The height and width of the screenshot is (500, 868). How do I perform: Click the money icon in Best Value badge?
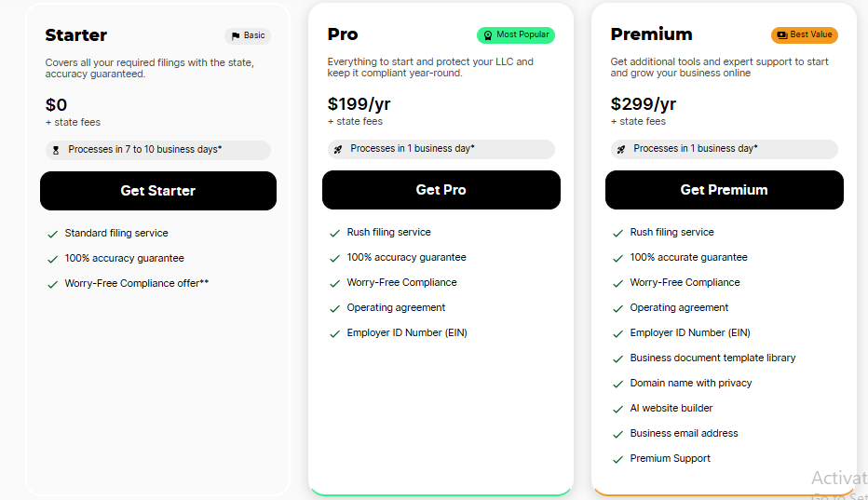[781, 34]
